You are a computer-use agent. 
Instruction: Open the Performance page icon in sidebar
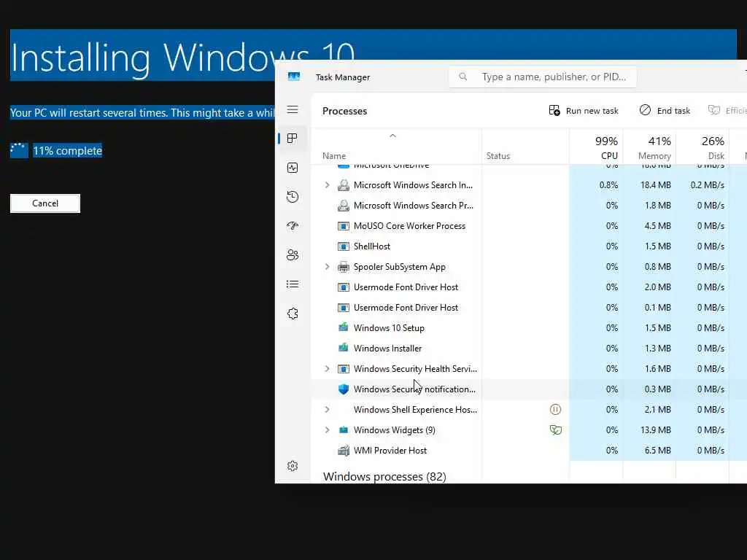[293, 168]
